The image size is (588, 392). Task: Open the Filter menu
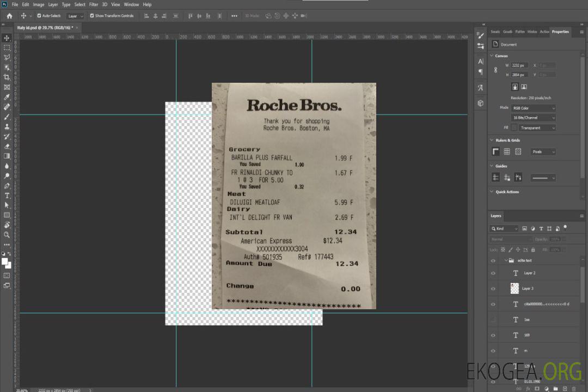point(94,4)
